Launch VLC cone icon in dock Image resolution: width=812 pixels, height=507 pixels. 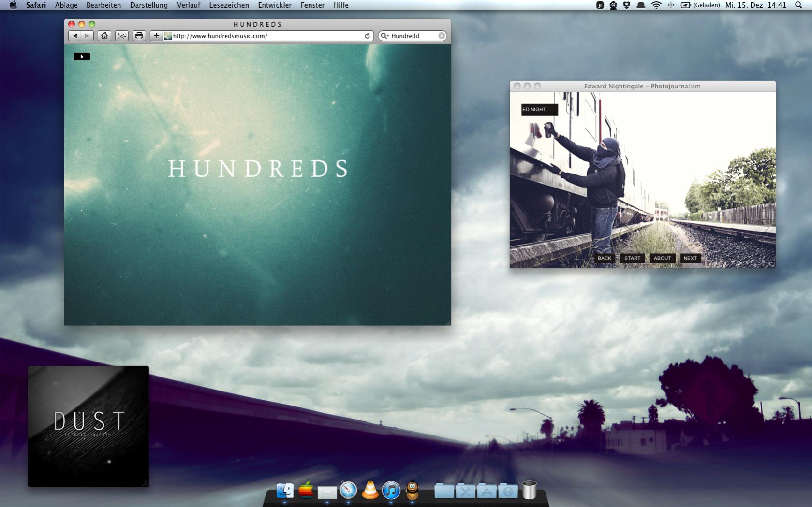[370, 490]
